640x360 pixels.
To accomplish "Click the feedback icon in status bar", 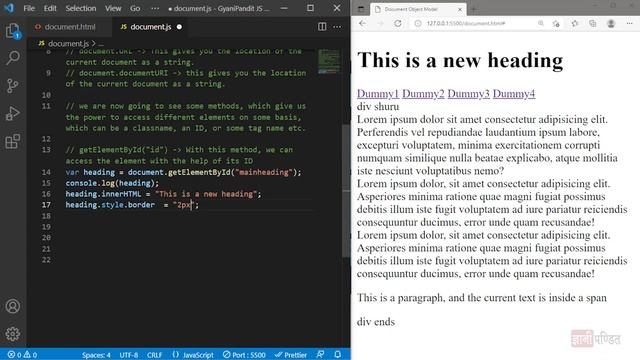I will click(x=320, y=354).
